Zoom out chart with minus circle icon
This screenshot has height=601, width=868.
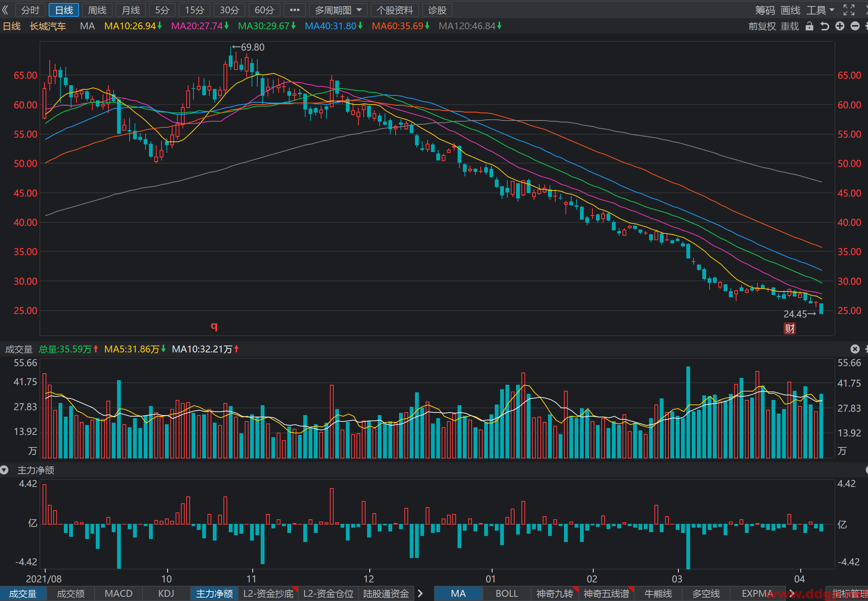point(855,26)
